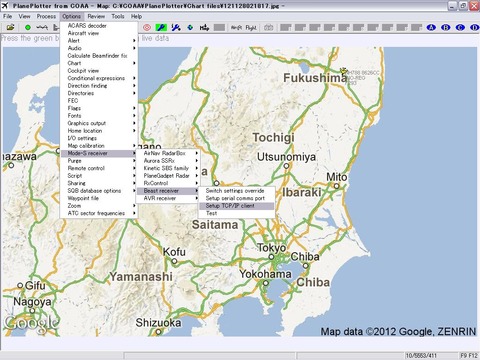Select I/O settings menu entry
This screenshot has height=360, width=480.
[x=99, y=138]
